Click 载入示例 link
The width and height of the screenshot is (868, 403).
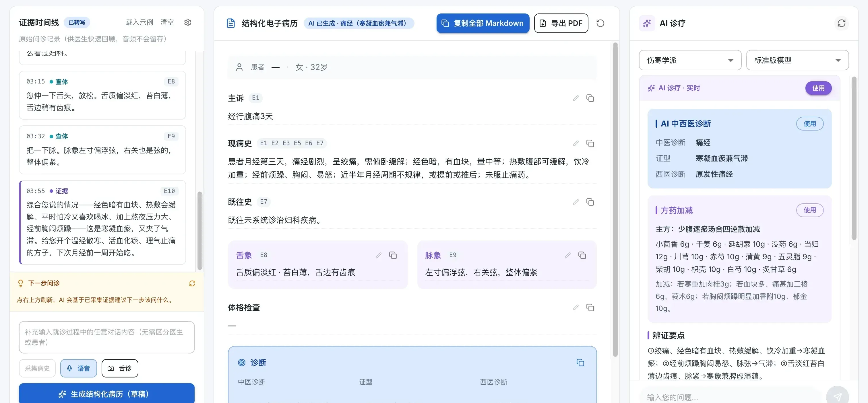tap(139, 22)
